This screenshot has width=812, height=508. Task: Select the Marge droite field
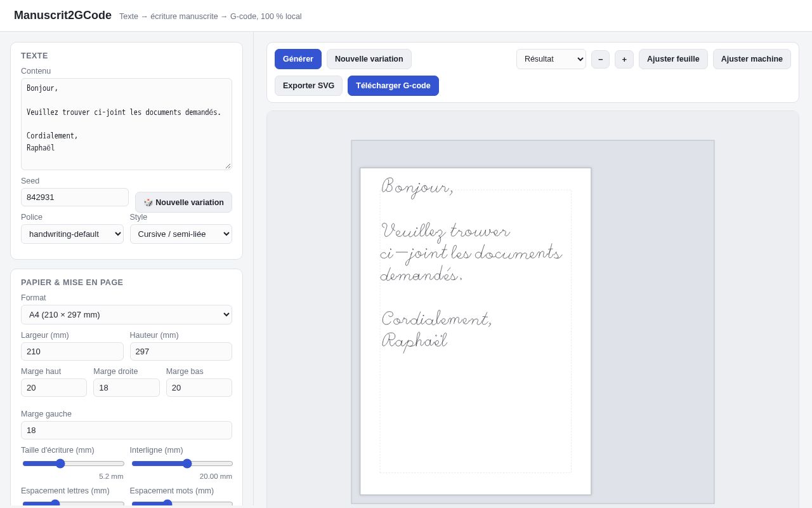coord(126,387)
